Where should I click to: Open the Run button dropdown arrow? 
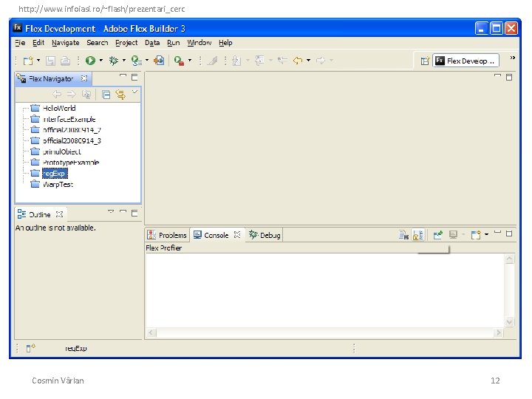101,61
